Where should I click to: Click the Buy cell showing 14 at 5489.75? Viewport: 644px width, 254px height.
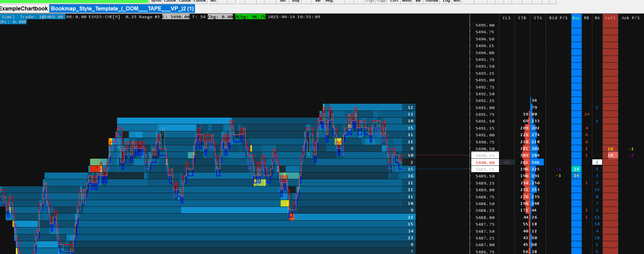click(576, 169)
